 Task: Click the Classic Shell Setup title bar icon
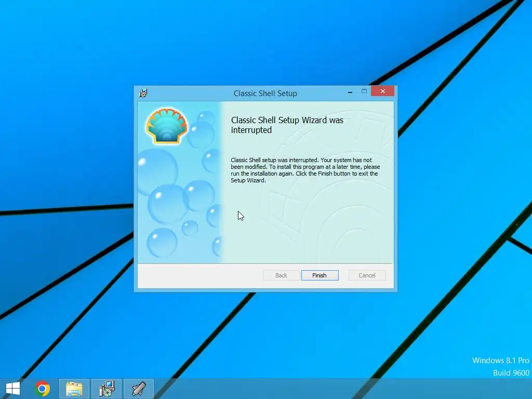[143, 93]
